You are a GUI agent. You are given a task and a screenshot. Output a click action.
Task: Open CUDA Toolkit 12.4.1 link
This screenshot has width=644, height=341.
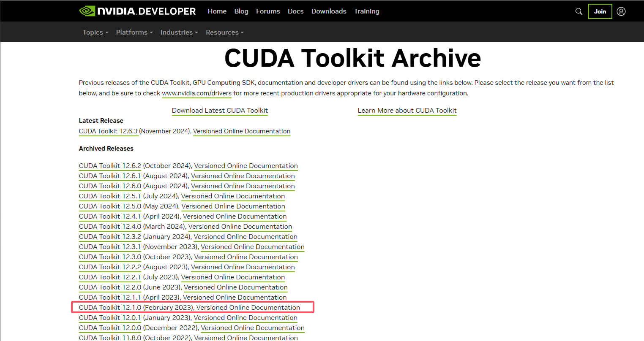coord(110,217)
